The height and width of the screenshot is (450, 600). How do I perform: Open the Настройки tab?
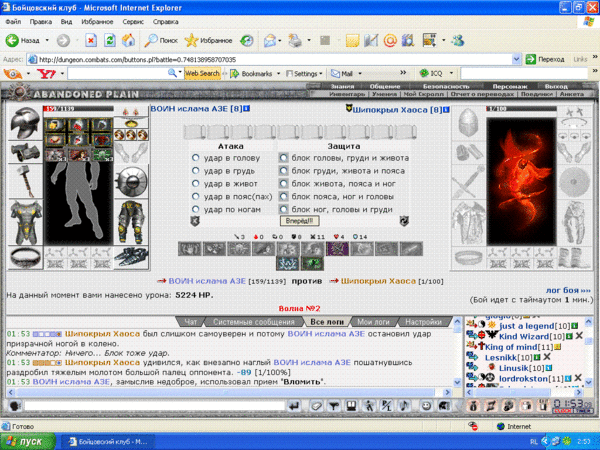423,322
